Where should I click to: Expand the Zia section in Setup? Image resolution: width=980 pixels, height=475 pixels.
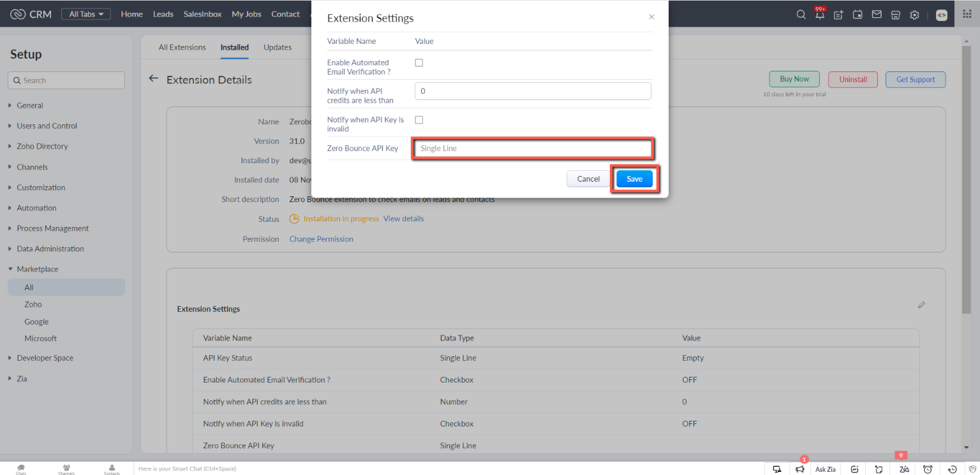tap(22, 378)
